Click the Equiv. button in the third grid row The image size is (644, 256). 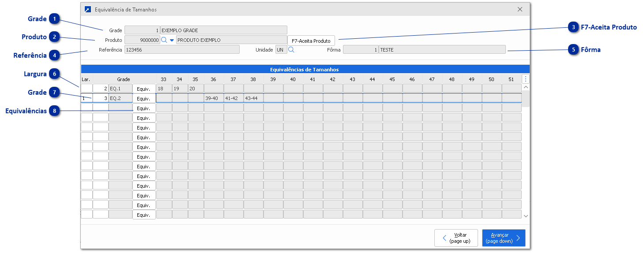coord(144,108)
